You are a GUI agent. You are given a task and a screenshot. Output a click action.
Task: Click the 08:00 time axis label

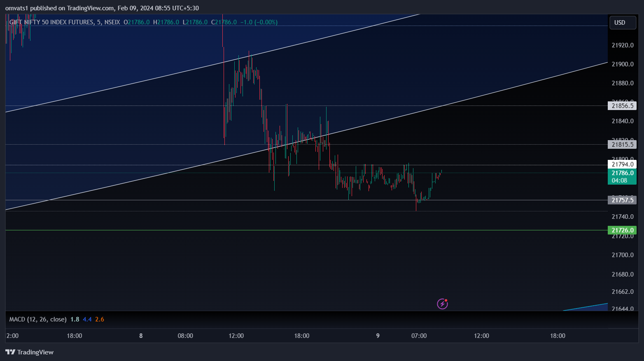(185, 336)
